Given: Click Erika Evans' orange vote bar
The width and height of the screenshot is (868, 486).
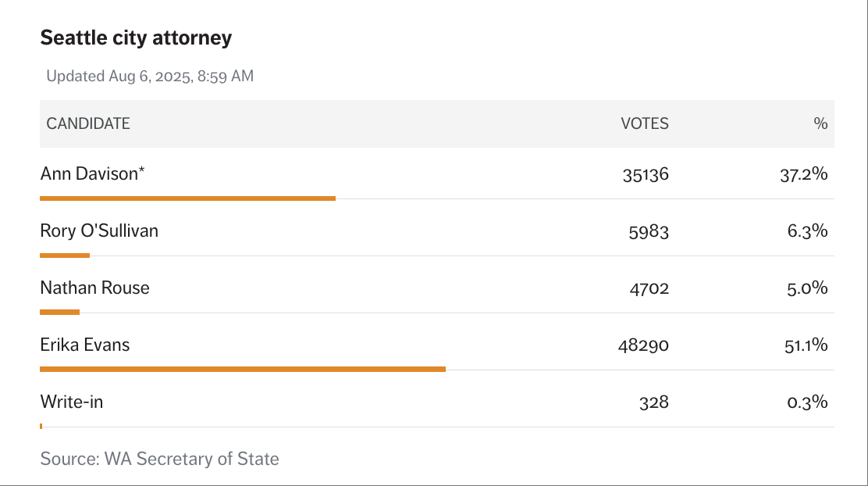Looking at the screenshot, I should pos(243,369).
